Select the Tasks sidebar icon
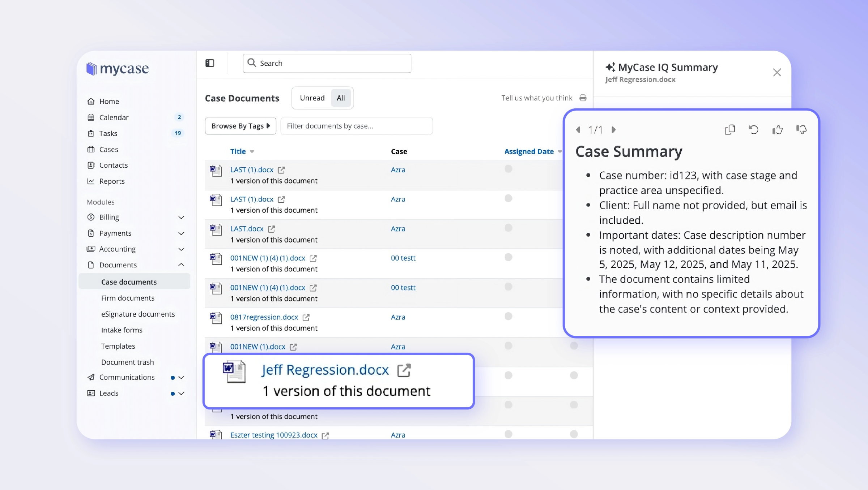This screenshot has width=868, height=490. click(x=91, y=133)
